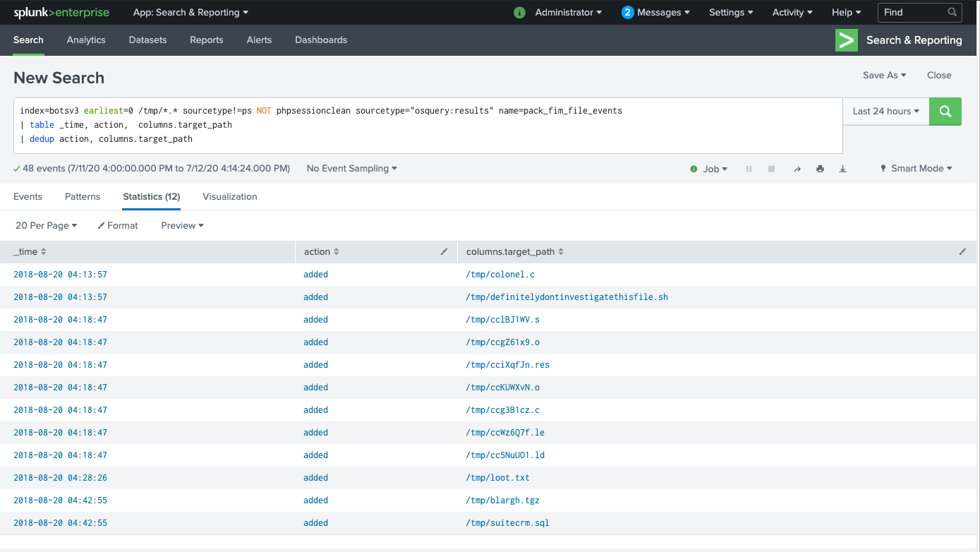Screen dimensions: 980x552
Task: Share the search job
Action: tap(797, 169)
